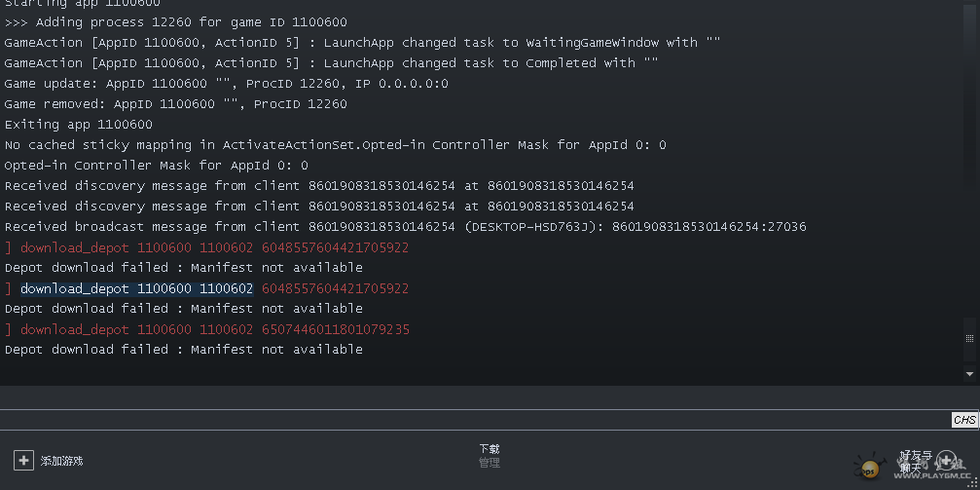Click the CHS input method indicator
980x490 pixels.
point(963,420)
